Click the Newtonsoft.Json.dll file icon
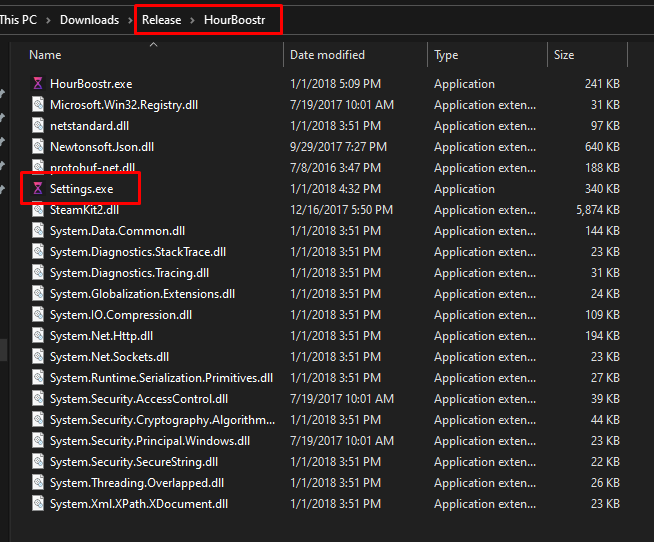 pos(38,147)
